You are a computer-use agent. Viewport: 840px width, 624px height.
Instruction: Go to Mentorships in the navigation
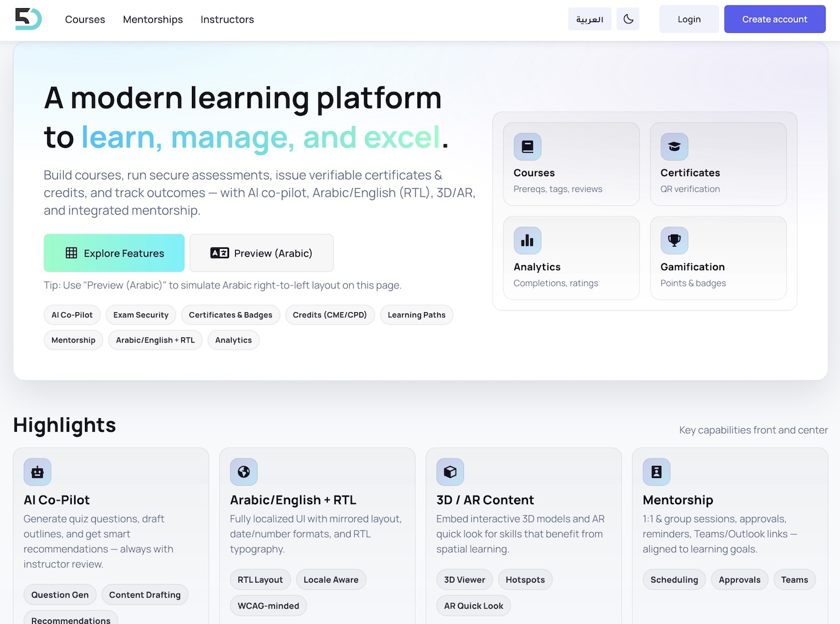click(153, 20)
